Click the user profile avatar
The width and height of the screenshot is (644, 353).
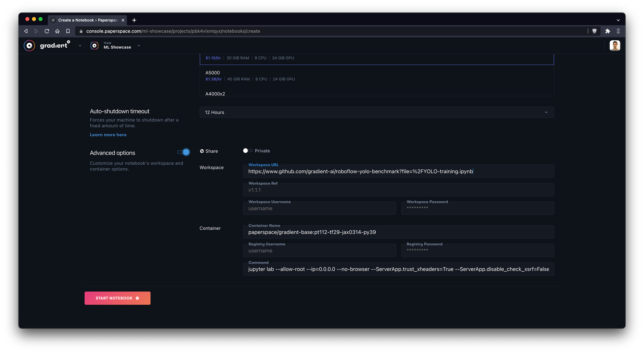pyautogui.click(x=615, y=46)
